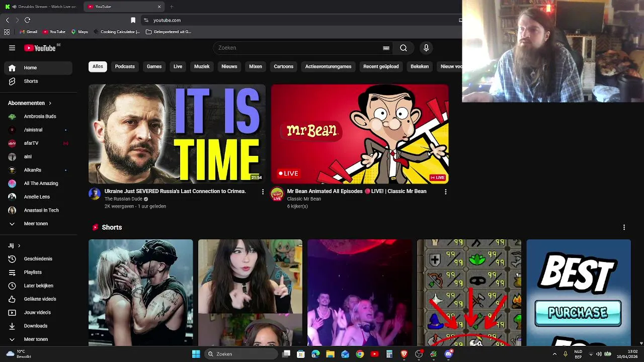The image size is (644, 362).
Task: Open the 99 skills short thumbnail
Action: (x=469, y=293)
